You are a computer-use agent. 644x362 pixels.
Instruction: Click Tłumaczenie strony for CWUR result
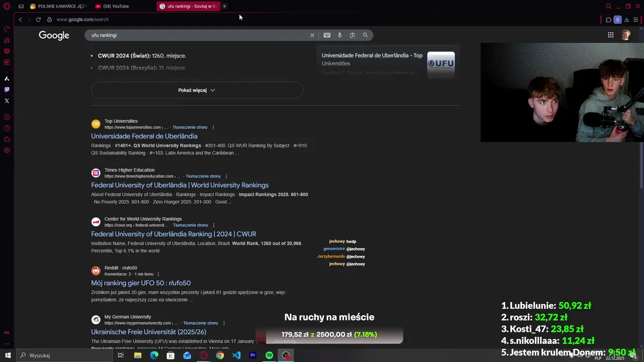point(190,225)
